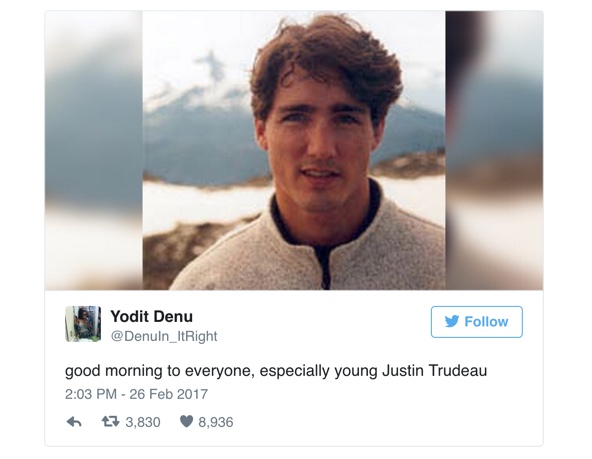Click the blurred right side of image
This screenshot has height=459, width=592.
tap(494, 150)
